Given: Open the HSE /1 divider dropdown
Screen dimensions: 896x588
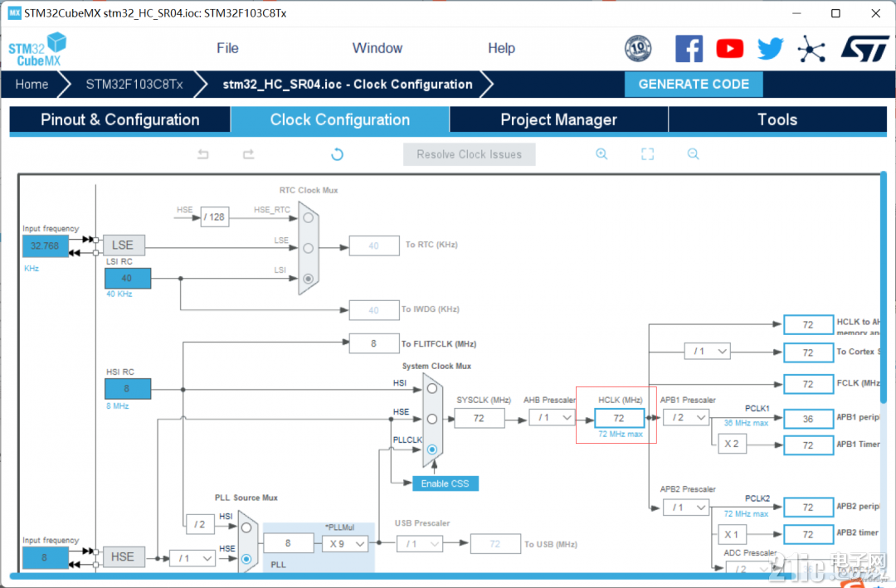Looking at the screenshot, I should 192,558.
